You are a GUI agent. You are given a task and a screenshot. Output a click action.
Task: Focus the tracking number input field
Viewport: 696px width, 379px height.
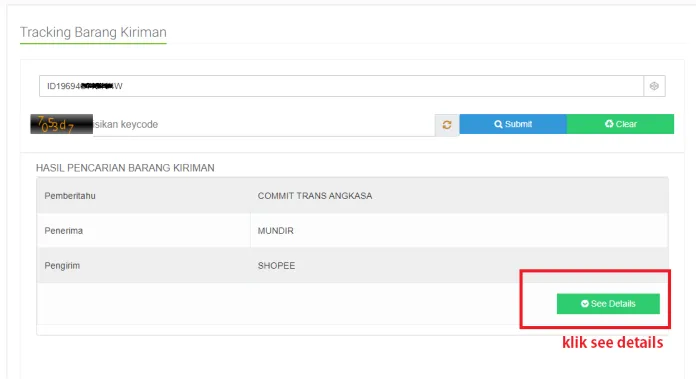[x=341, y=86]
